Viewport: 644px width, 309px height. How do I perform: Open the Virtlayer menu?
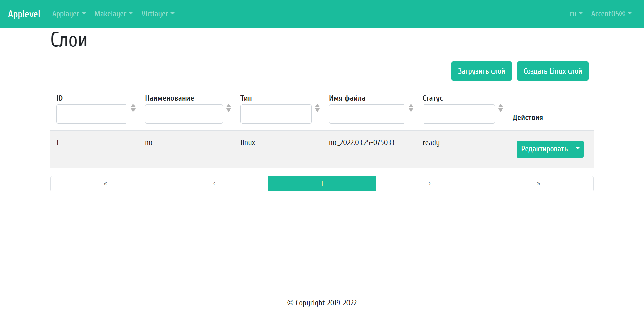point(158,14)
